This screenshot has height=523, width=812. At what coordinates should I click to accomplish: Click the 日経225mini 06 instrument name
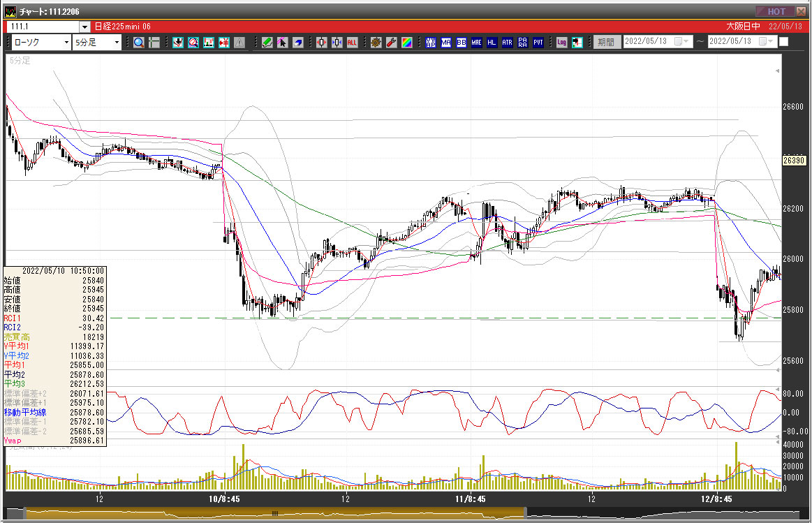pos(123,27)
